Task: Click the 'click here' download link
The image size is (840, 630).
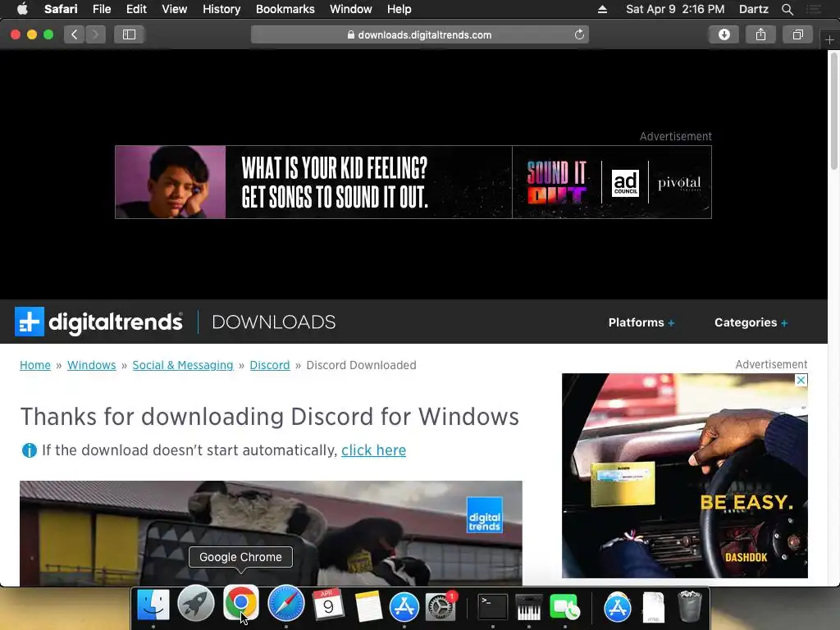Action: (373, 450)
